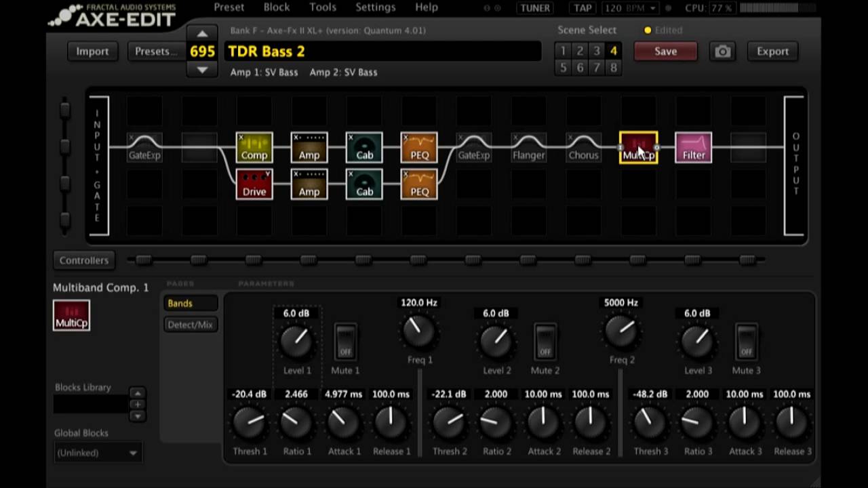Select scene 3
Viewport: 868px width, 488px height.
(x=597, y=51)
